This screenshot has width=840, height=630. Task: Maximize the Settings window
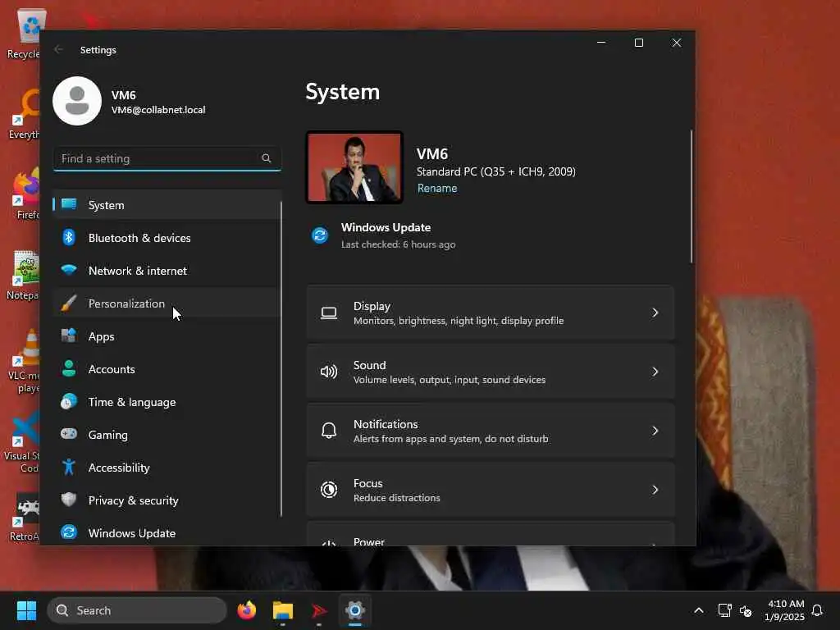point(638,43)
